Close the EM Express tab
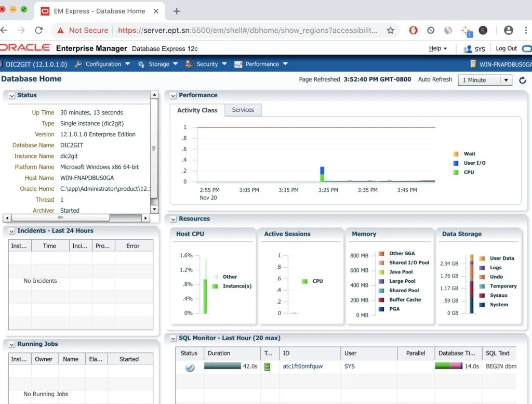The height and width of the screenshot is (404, 532). [x=156, y=11]
